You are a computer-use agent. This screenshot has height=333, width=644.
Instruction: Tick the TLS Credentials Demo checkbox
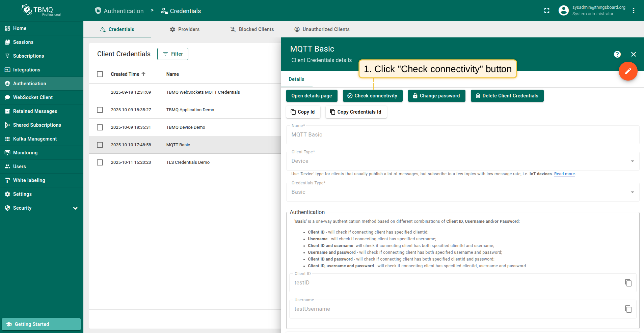[x=100, y=162]
